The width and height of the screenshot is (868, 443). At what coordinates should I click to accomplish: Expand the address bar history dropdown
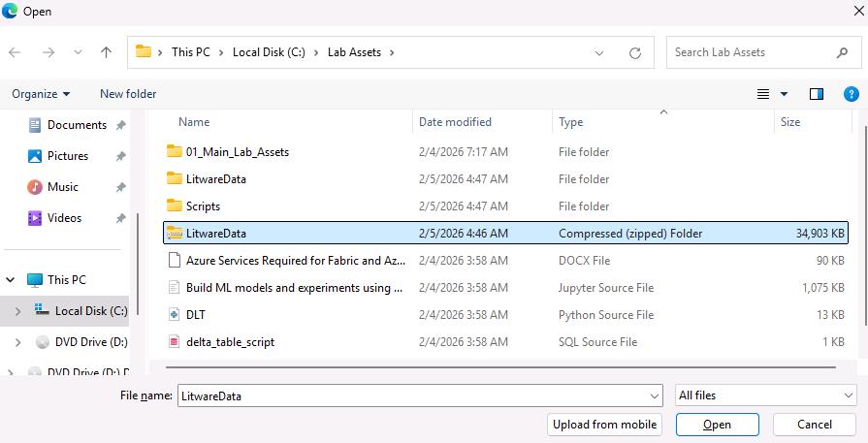599,53
